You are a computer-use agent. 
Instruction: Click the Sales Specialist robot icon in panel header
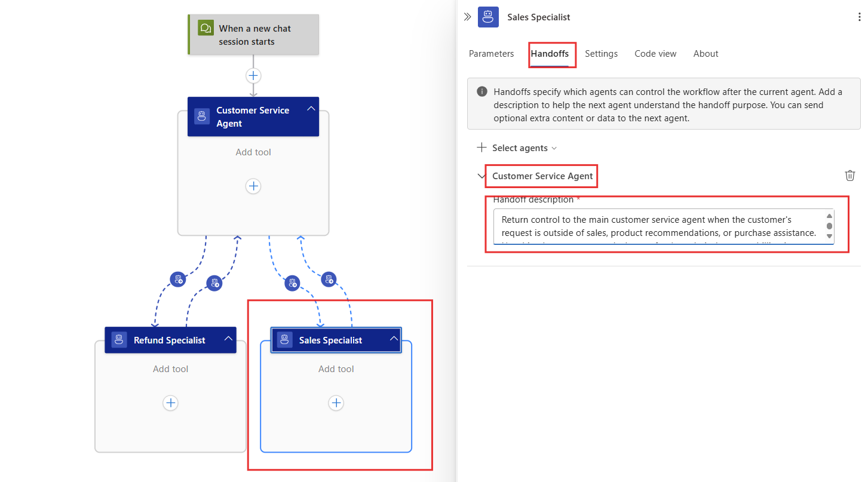pos(488,17)
